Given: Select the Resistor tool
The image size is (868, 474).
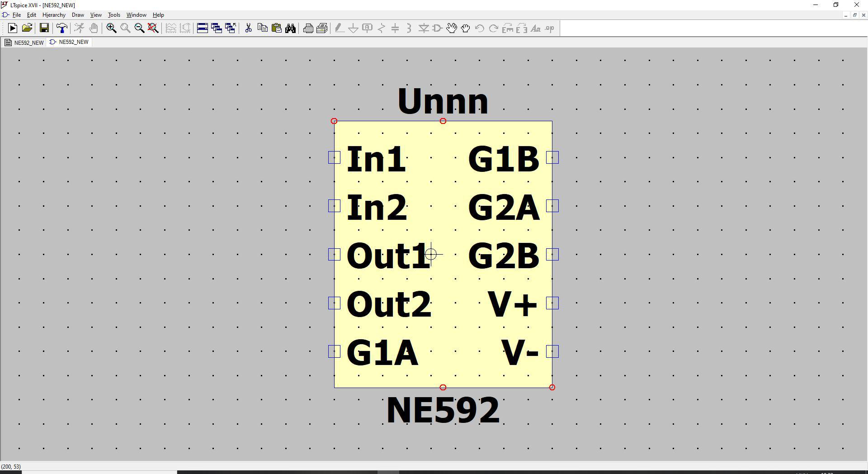Looking at the screenshot, I should (381, 28).
